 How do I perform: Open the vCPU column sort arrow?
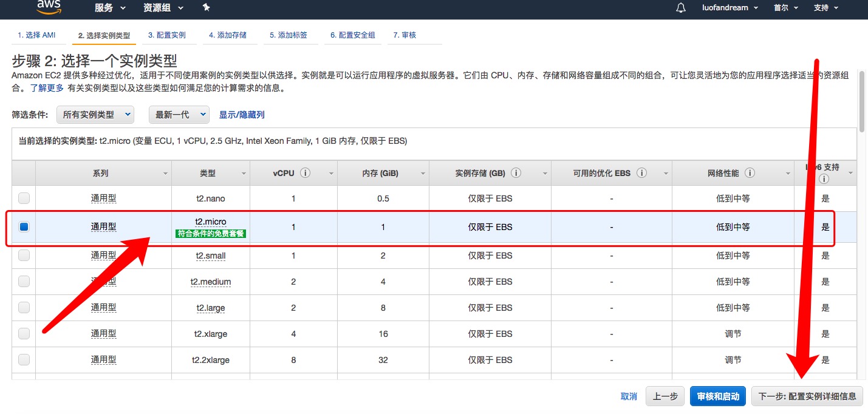(331, 174)
